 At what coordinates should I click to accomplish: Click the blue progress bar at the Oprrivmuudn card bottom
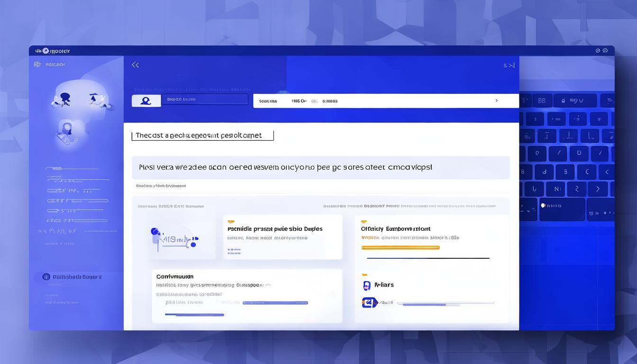[x=194, y=315]
